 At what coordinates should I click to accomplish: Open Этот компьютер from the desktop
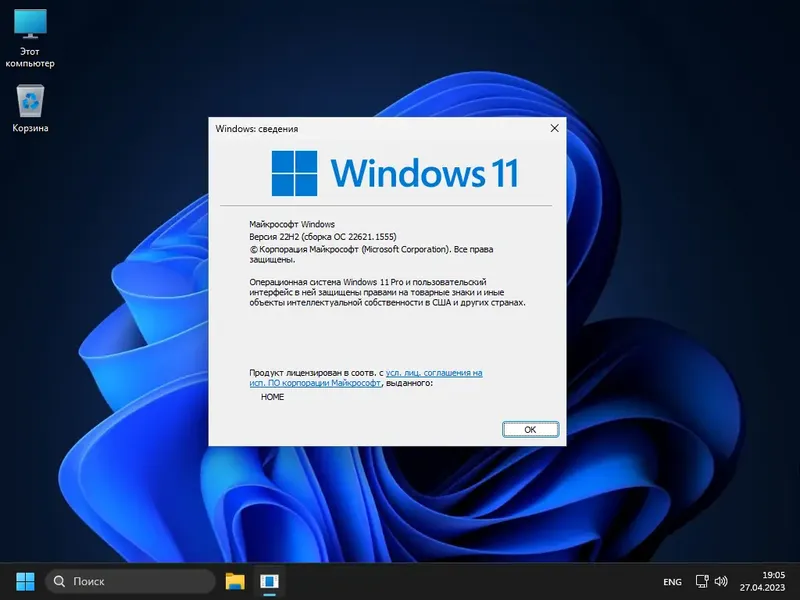pyautogui.click(x=31, y=30)
